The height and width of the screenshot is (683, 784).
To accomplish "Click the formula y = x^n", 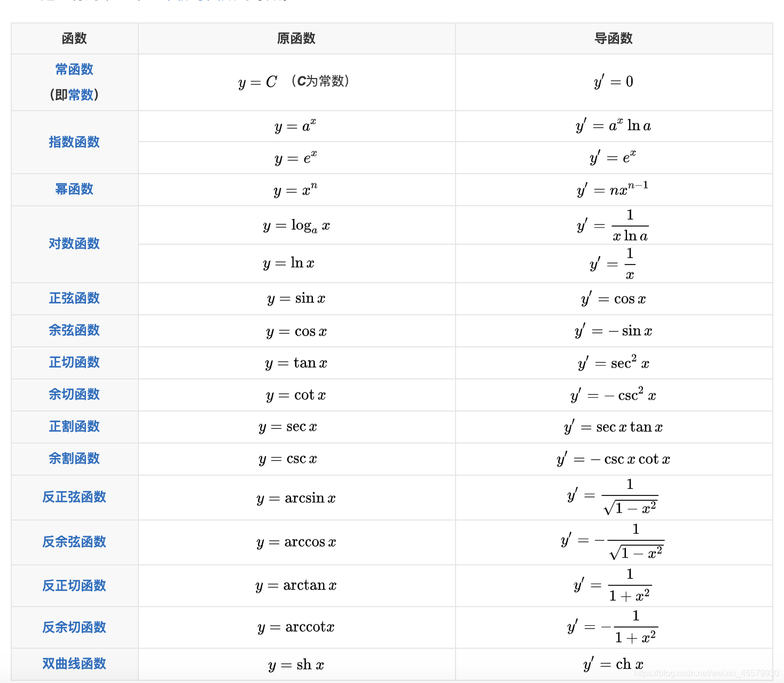I will pyautogui.click(x=295, y=190).
